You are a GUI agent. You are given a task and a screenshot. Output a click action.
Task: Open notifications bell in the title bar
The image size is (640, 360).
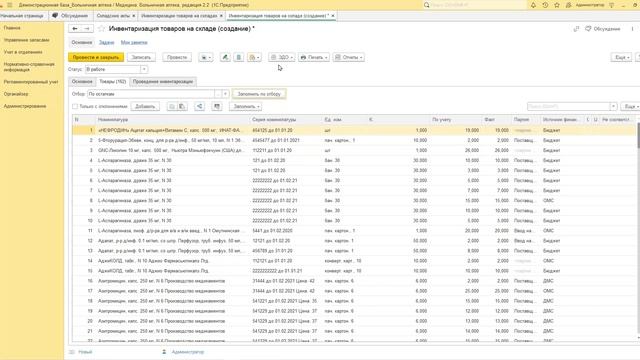[533, 5]
